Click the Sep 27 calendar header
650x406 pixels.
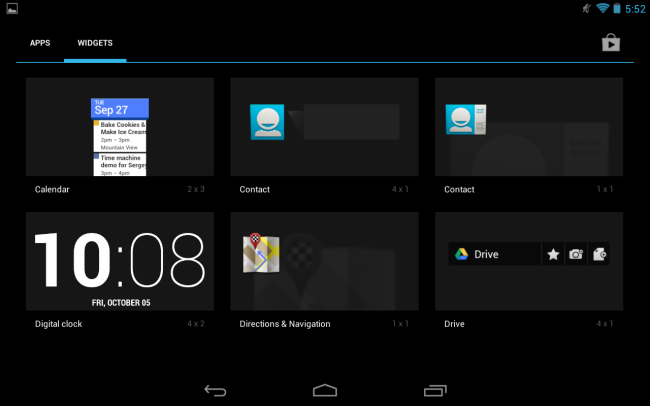120,108
